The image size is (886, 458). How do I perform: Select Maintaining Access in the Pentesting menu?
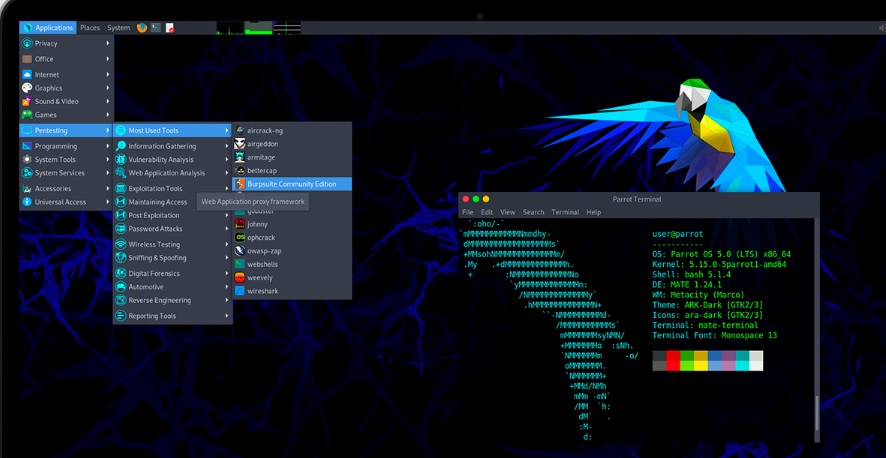coord(173,202)
